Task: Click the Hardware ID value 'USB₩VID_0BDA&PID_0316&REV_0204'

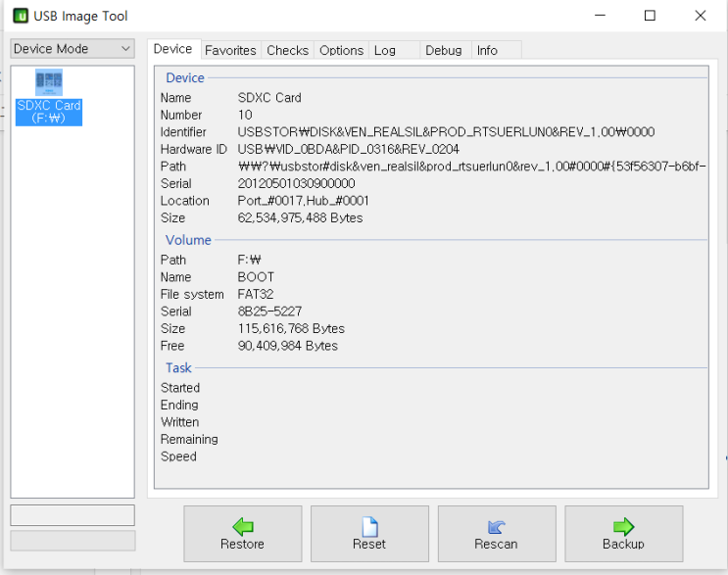Action: click(x=348, y=149)
